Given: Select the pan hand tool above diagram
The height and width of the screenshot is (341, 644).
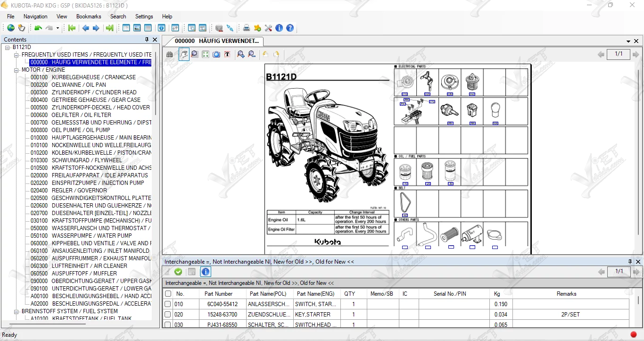Looking at the screenshot, I should (x=184, y=54).
